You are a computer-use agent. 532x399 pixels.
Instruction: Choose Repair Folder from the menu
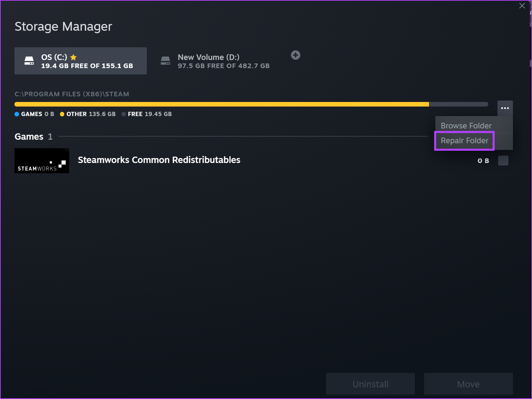coord(464,141)
